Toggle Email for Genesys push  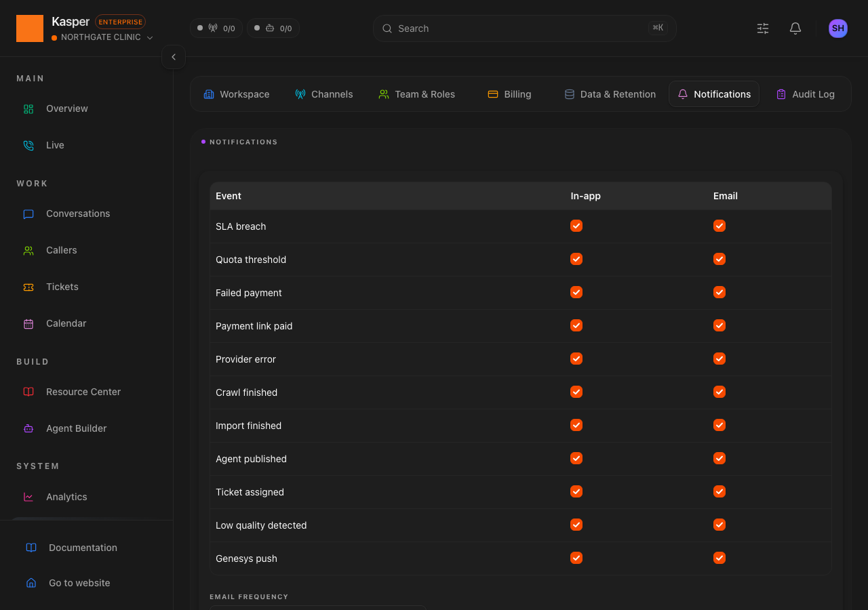[x=719, y=558]
